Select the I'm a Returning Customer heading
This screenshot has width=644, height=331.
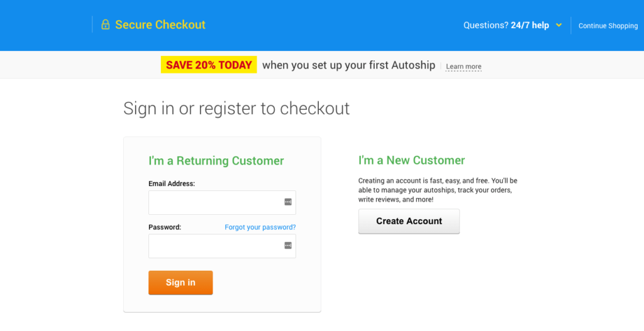[x=216, y=160]
